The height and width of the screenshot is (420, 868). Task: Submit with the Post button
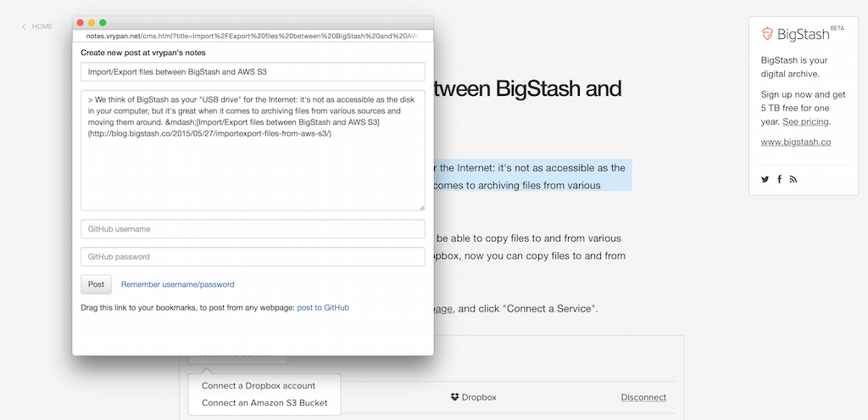pos(96,284)
